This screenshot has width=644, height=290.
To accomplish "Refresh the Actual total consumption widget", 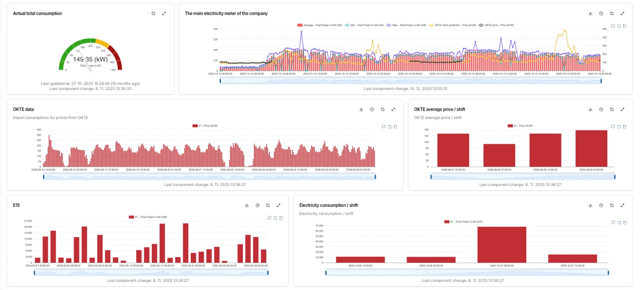I will tap(154, 13).
